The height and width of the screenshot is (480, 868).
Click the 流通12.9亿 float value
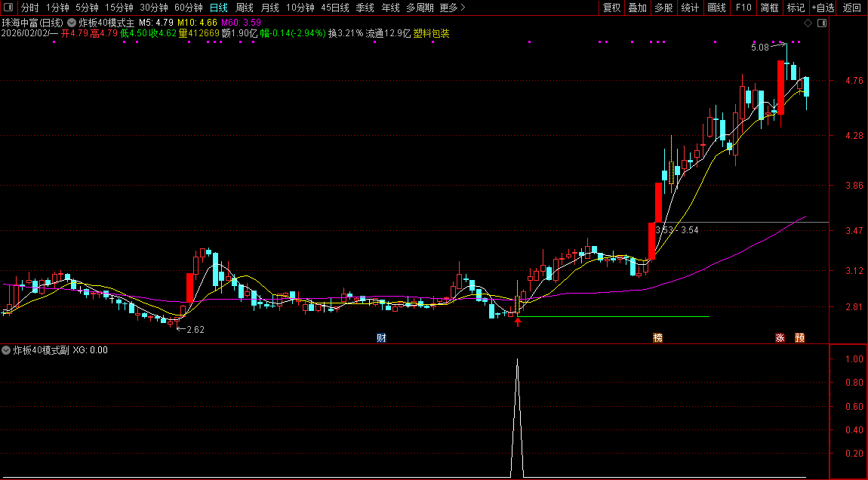pyautogui.click(x=388, y=33)
